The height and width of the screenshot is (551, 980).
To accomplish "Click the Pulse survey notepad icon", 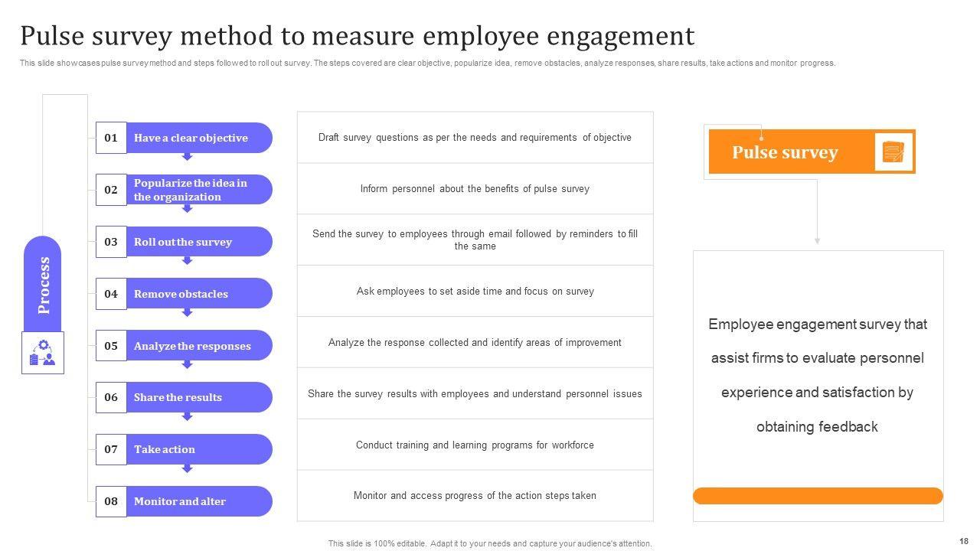I will click(893, 152).
